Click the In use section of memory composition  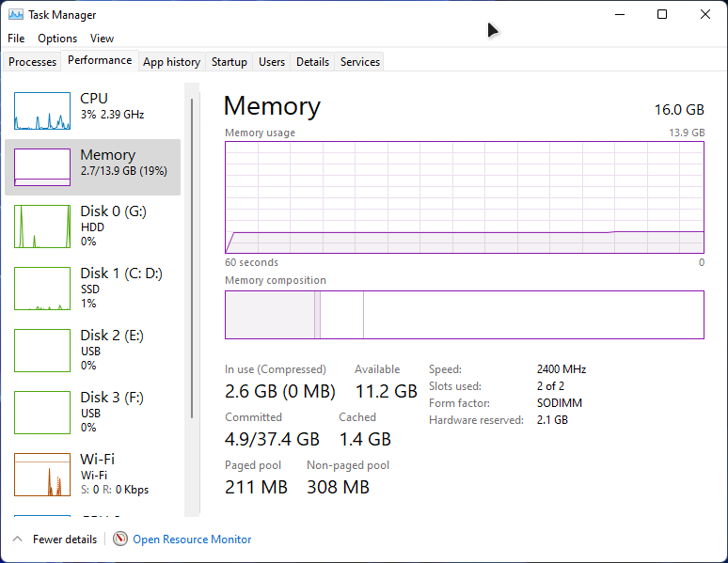270,315
